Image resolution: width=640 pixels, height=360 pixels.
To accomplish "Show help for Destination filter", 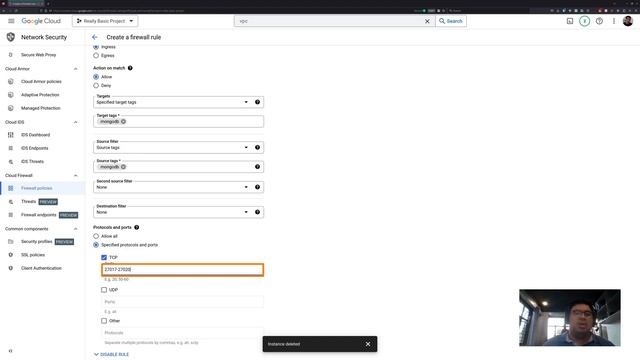I will click(x=258, y=212).
